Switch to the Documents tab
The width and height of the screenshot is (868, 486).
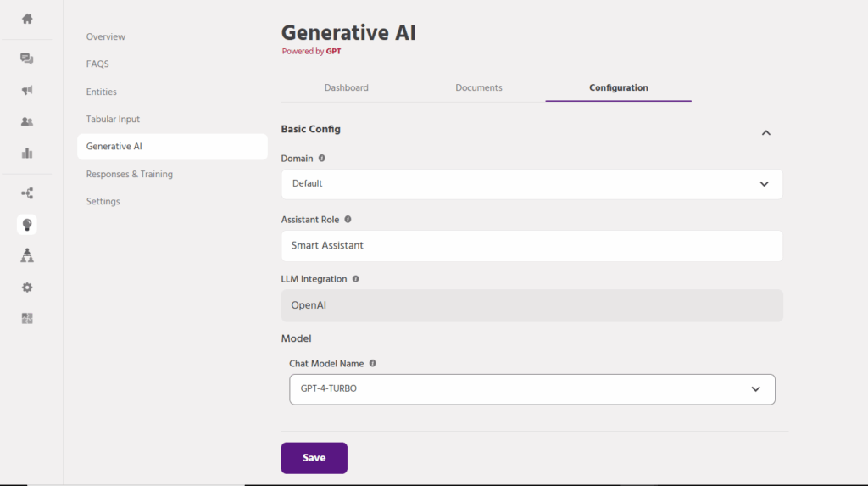coord(478,87)
